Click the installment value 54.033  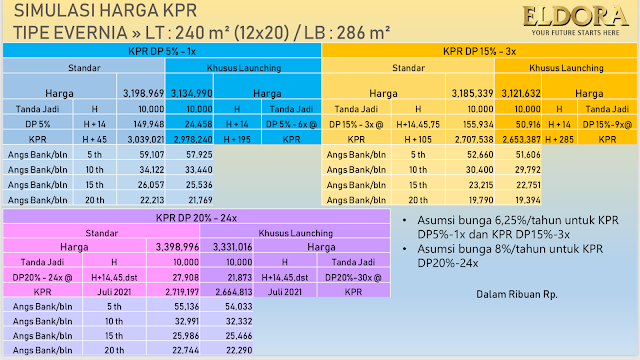coord(239,307)
